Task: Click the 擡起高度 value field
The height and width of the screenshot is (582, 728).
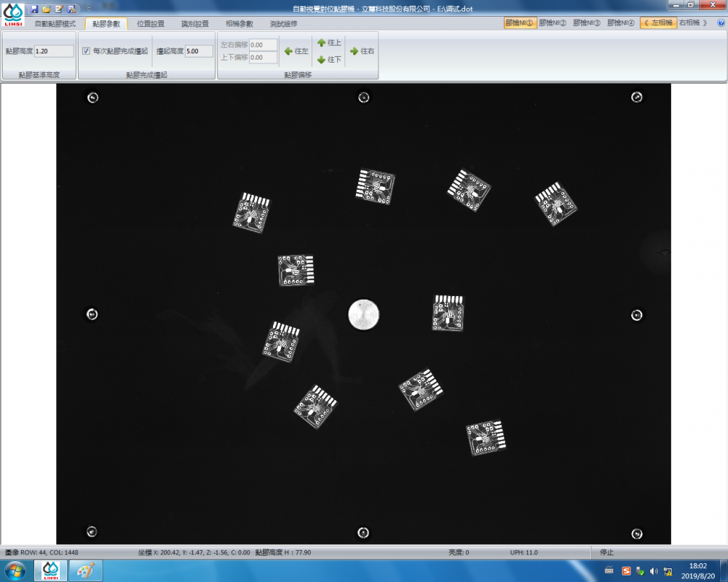Action: click(198, 51)
